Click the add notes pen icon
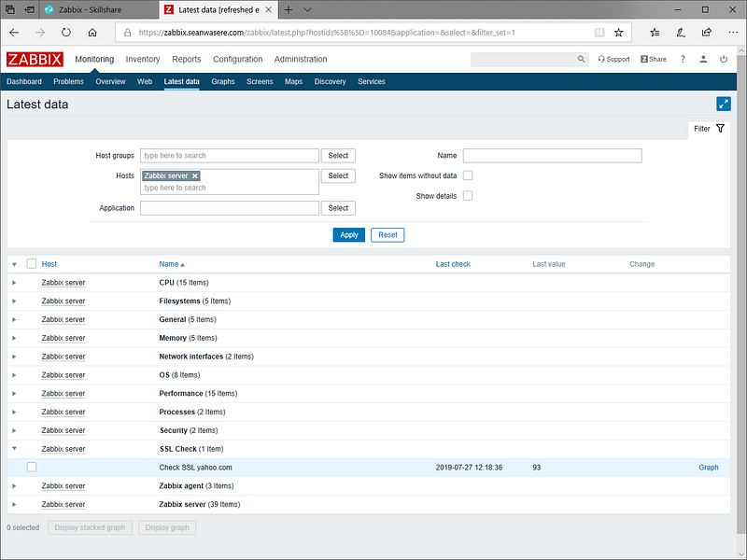This screenshot has width=747, height=560. (x=681, y=33)
